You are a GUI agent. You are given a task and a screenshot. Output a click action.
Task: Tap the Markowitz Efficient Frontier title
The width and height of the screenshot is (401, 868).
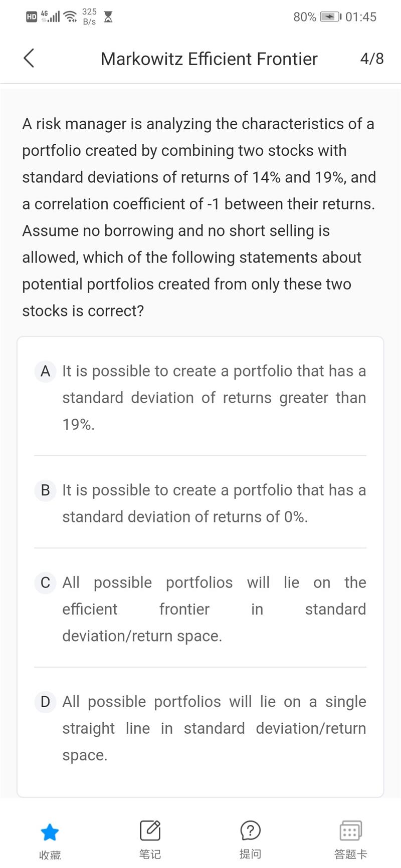[209, 59]
